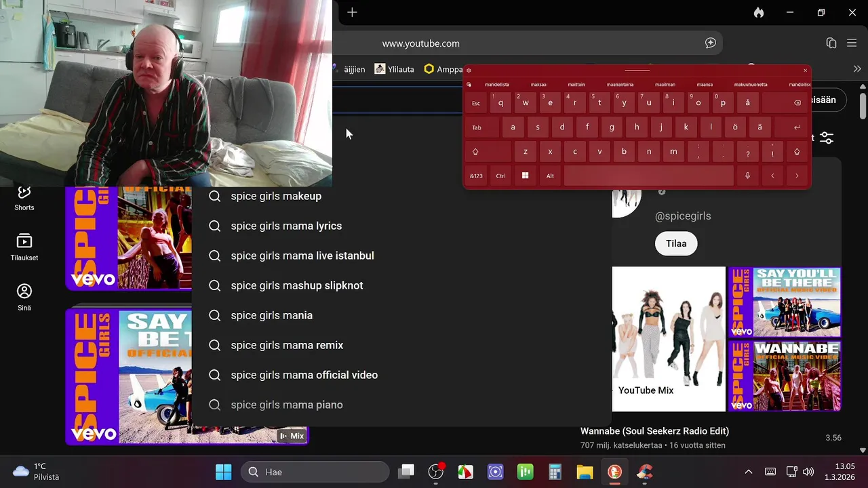Tap the right arrow key on keyboard

797,176
